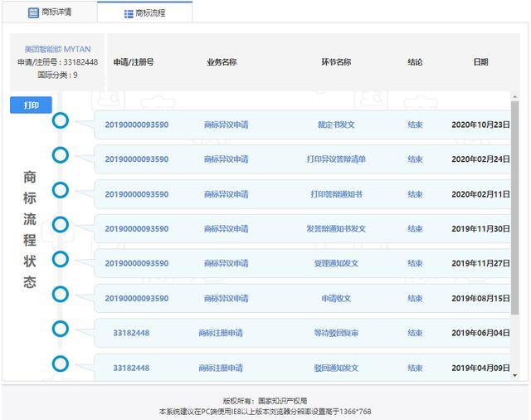Click 商标注册申请 in the 2019年04月09日 row
The image size is (531, 420).
point(221,369)
